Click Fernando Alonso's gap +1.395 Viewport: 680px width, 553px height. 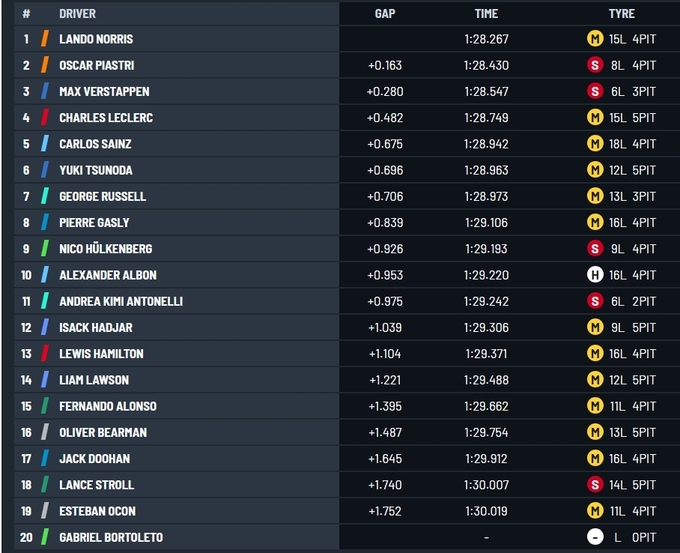pos(385,406)
